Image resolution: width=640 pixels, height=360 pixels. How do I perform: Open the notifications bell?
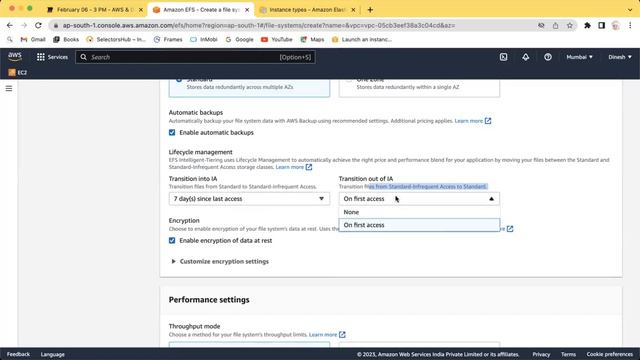coord(525,57)
